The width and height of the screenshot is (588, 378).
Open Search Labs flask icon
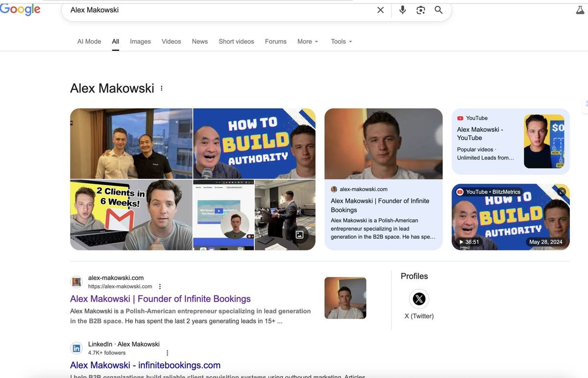click(581, 9)
